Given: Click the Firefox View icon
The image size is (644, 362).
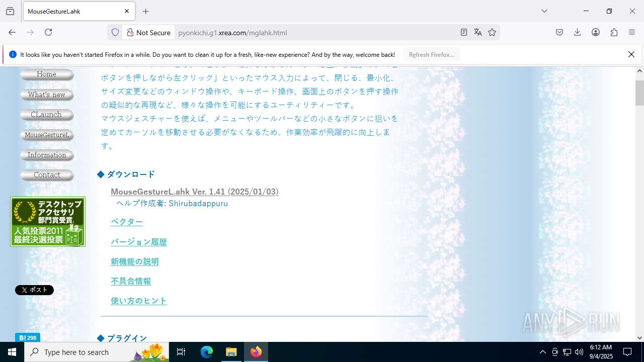Looking at the screenshot, I should (10, 11).
